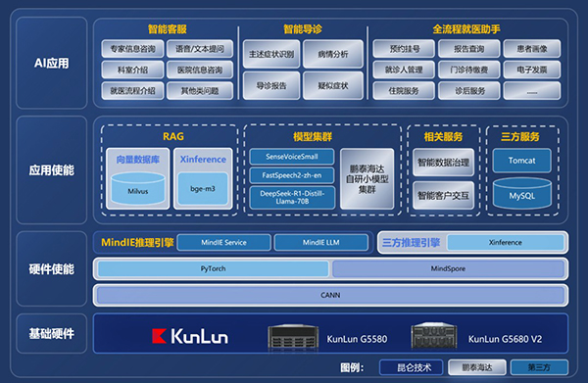This screenshot has height=383, width=588.
Task: Open the 智能客户交互 box
Action: (443, 195)
